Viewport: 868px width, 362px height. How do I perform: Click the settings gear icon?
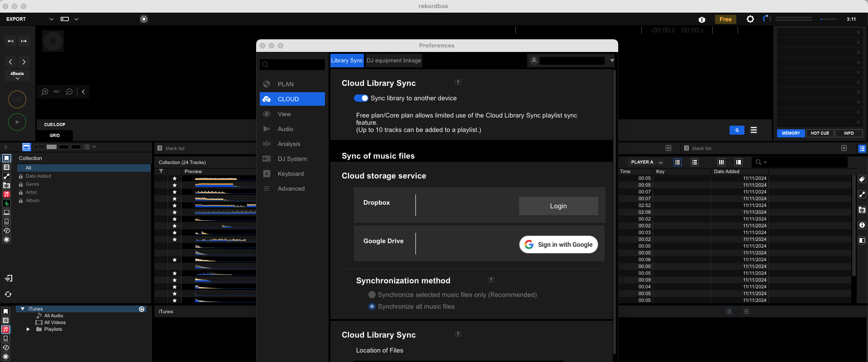pos(750,19)
